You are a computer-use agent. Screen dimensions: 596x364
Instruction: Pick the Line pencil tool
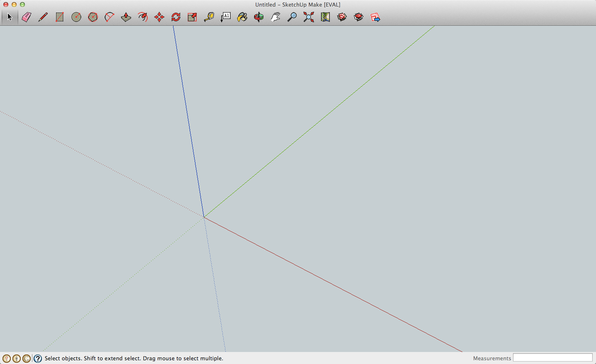43,17
